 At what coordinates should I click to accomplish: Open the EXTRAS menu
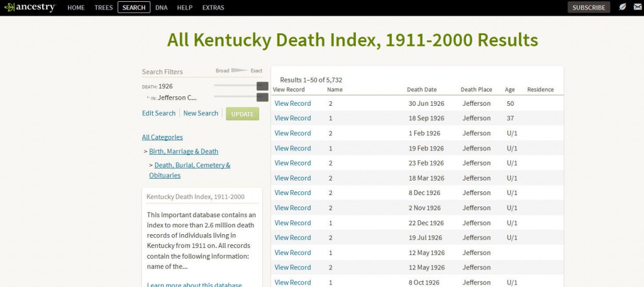[x=213, y=8]
